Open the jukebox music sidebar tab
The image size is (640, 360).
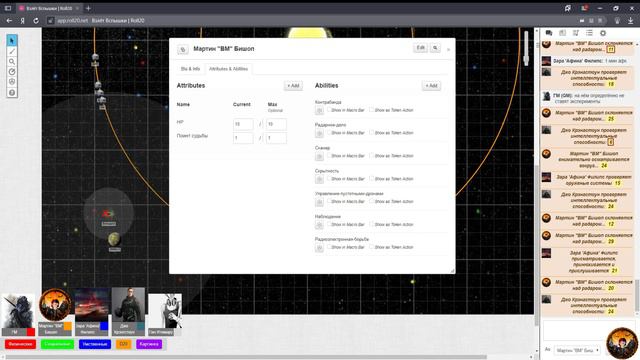[576, 33]
